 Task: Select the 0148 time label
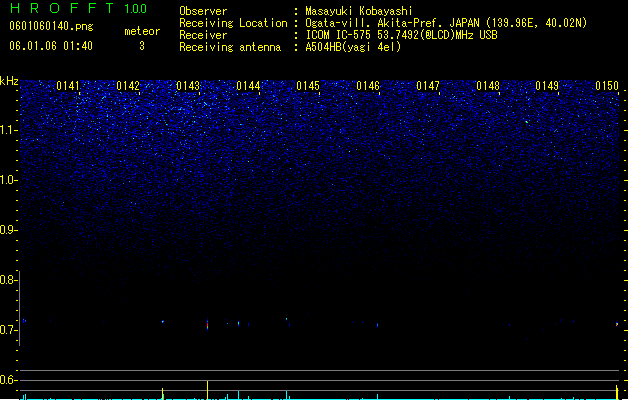(x=488, y=86)
